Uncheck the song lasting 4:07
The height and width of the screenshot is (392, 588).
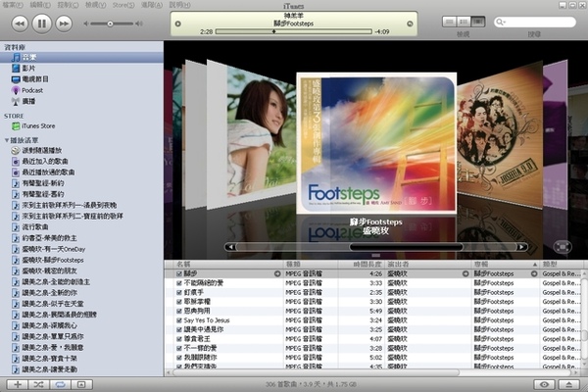(x=179, y=339)
